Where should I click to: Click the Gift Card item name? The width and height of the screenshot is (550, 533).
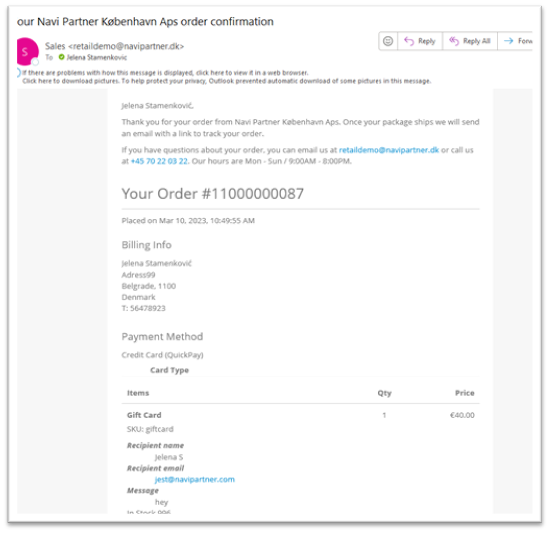click(x=144, y=415)
